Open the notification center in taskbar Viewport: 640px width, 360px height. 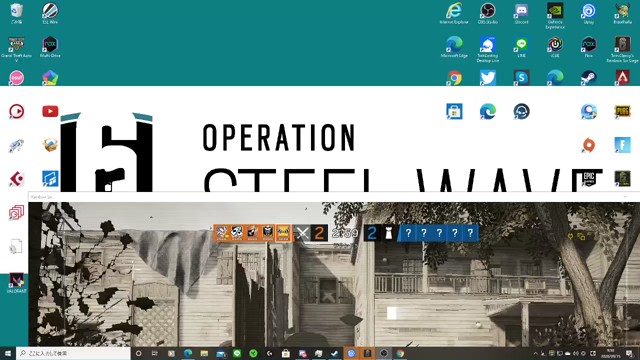coord(629,353)
